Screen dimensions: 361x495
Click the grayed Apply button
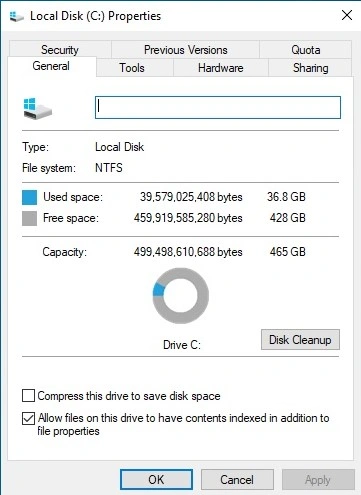tap(318, 480)
